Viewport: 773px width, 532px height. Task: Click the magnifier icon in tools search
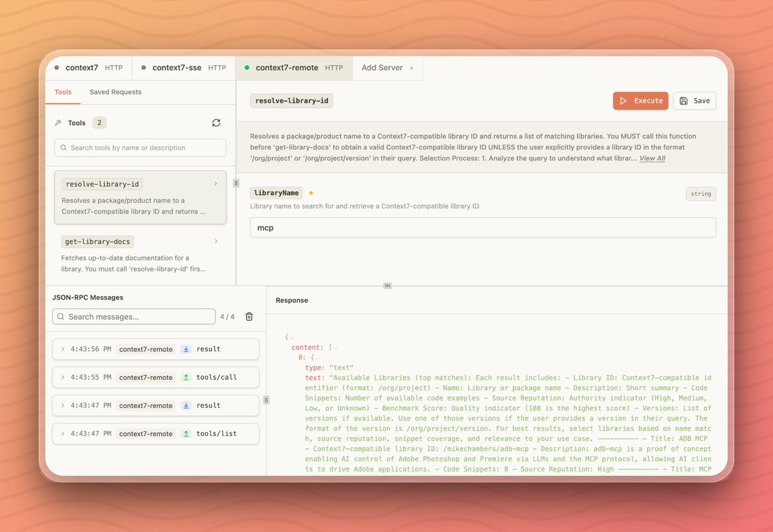[64, 148]
